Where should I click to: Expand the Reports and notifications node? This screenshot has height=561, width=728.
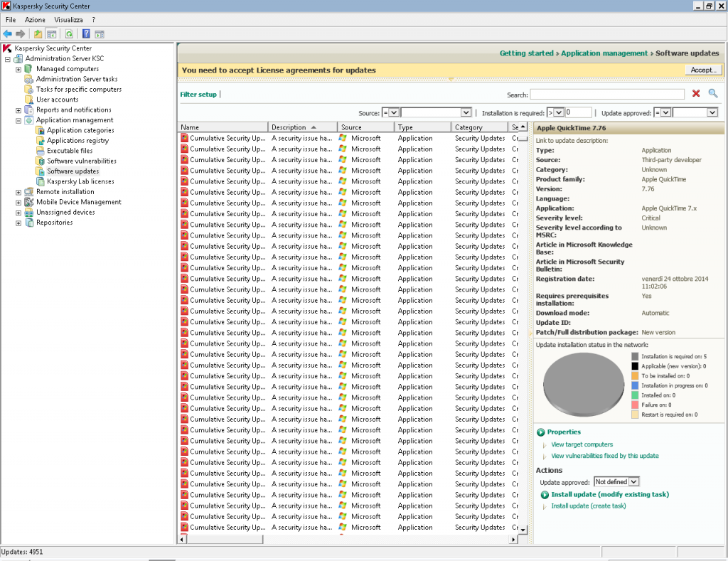click(x=18, y=110)
